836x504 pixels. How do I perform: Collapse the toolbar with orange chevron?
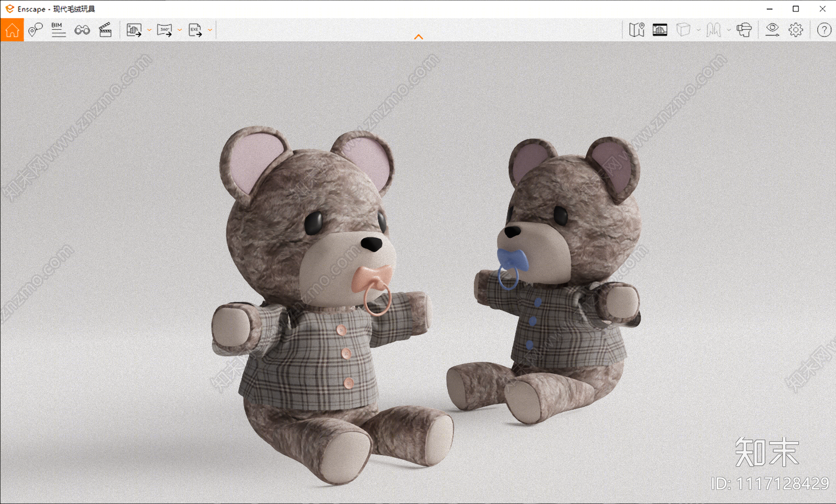(x=419, y=37)
